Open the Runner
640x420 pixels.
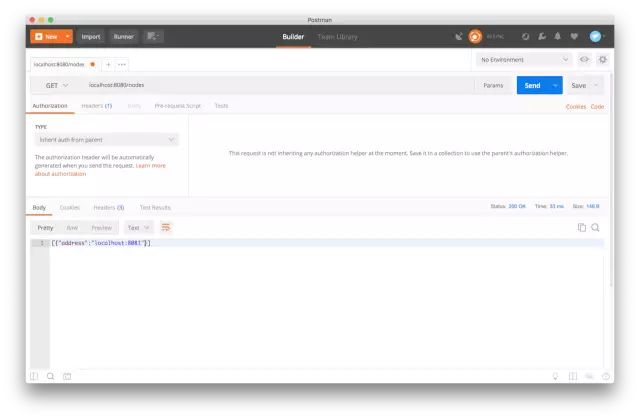pyautogui.click(x=124, y=37)
